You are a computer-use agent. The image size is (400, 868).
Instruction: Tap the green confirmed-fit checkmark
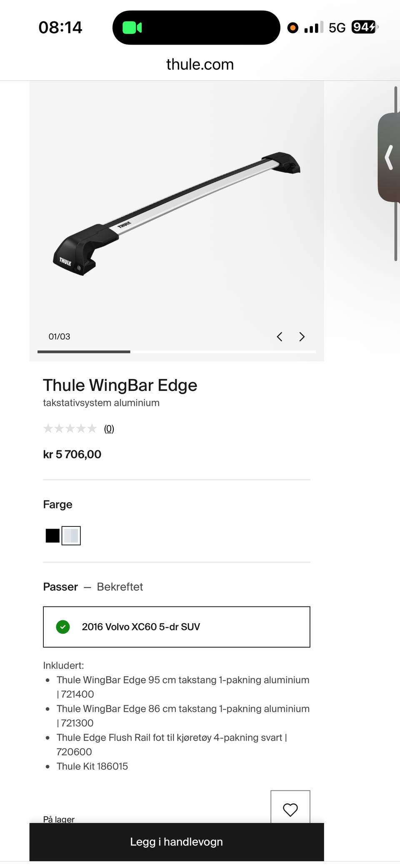(63, 626)
